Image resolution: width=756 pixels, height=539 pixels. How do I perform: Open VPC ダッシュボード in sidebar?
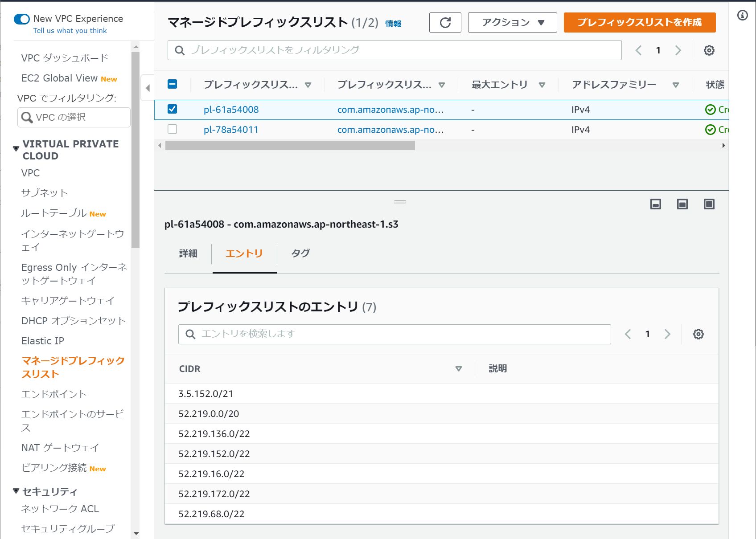click(65, 58)
